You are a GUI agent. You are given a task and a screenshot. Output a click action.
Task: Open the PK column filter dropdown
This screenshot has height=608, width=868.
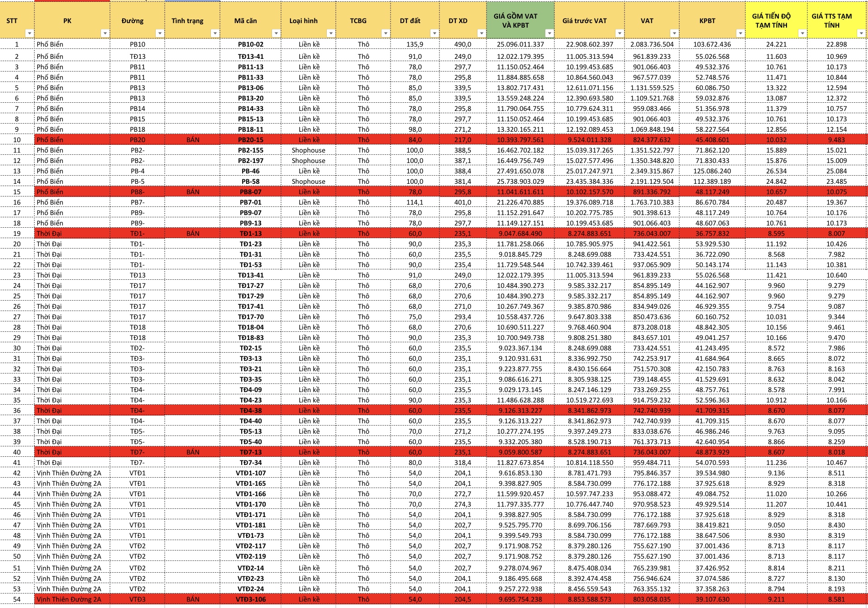(105, 33)
